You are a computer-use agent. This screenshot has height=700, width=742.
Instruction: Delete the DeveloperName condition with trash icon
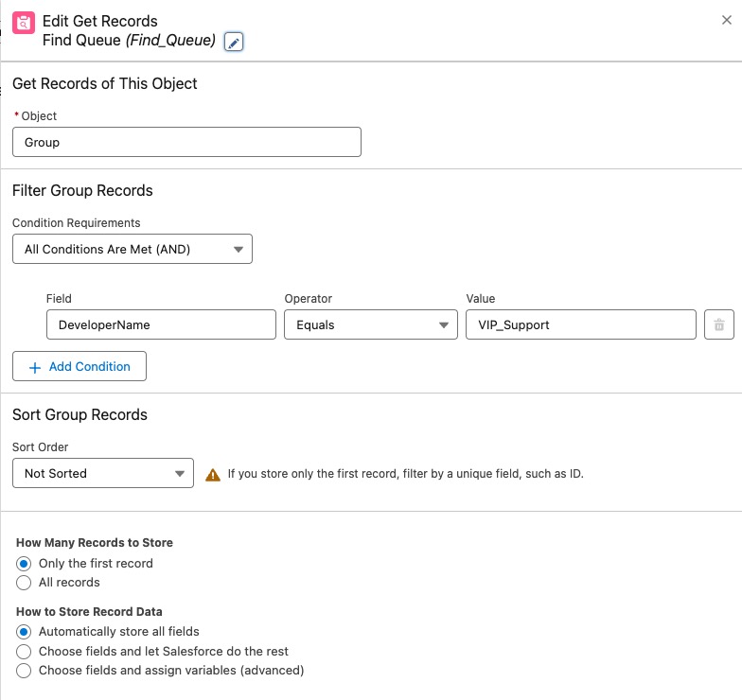pos(719,324)
